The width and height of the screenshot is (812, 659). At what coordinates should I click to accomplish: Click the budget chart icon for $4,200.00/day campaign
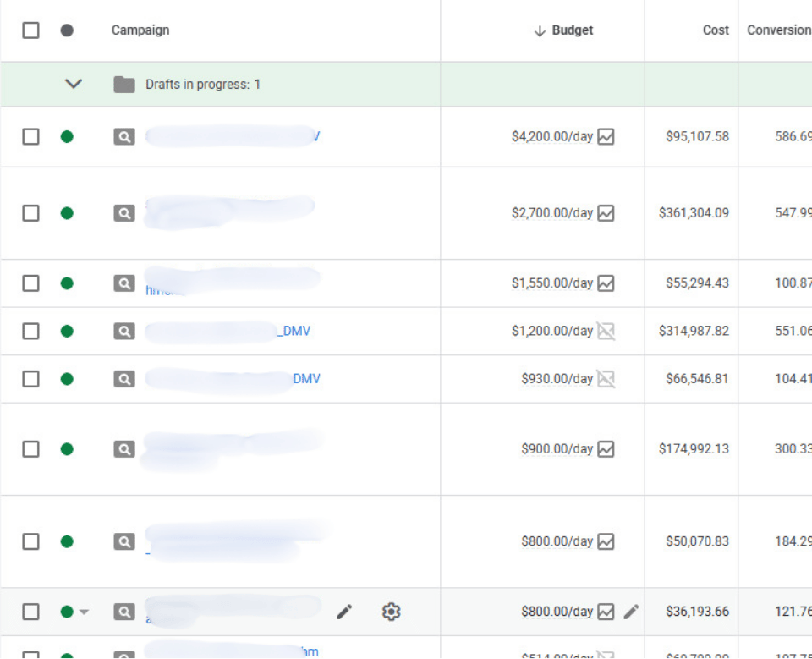(606, 137)
